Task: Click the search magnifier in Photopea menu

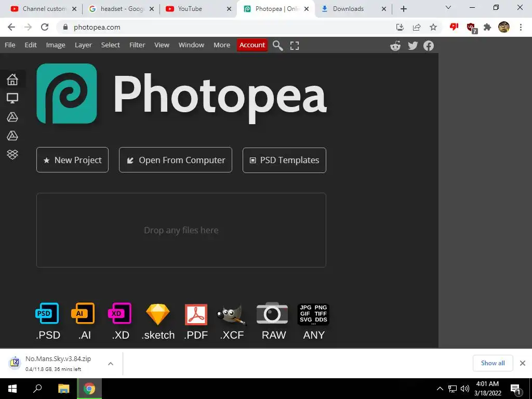Action: click(x=278, y=46)
